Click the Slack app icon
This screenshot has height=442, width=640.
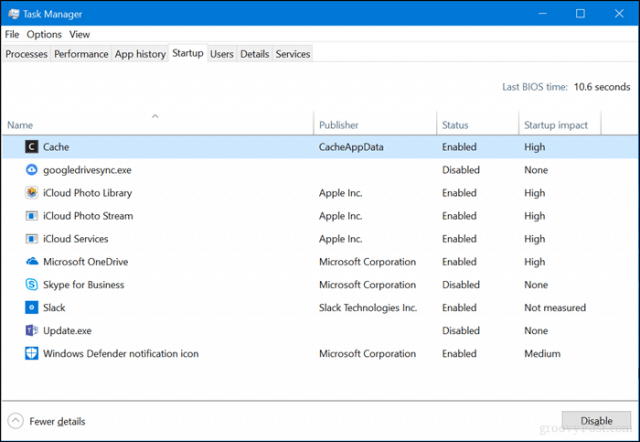click(x=31, y=307)
